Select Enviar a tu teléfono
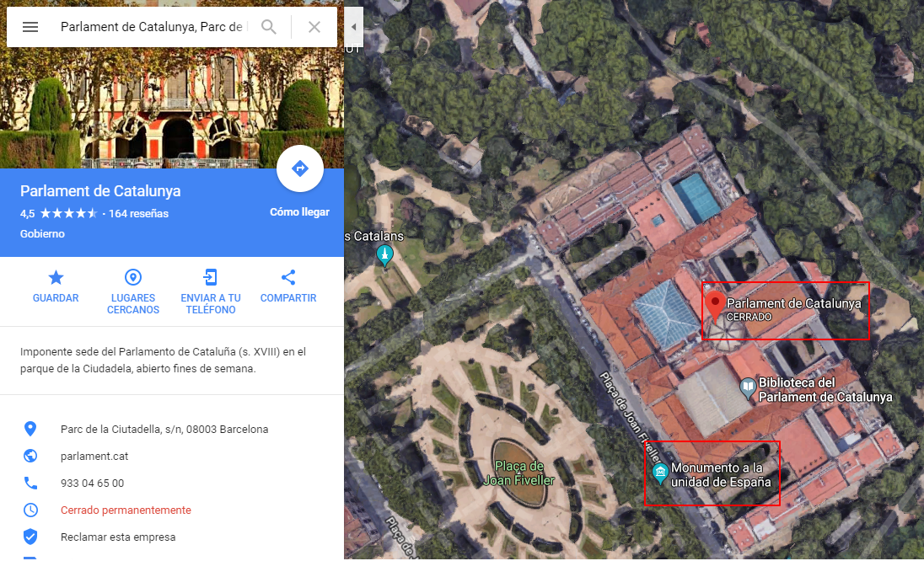The width and height of the screenshot is (924, 561). coord(211,292)
